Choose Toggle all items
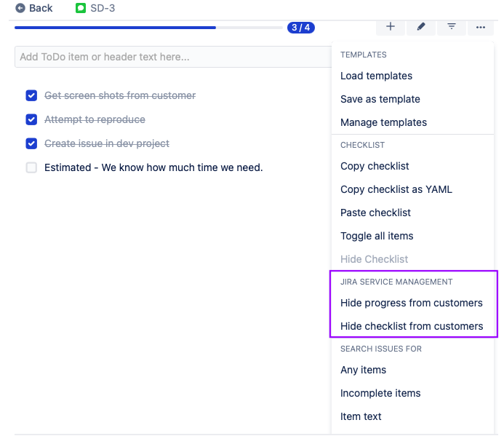 click(x=377, y=236)
